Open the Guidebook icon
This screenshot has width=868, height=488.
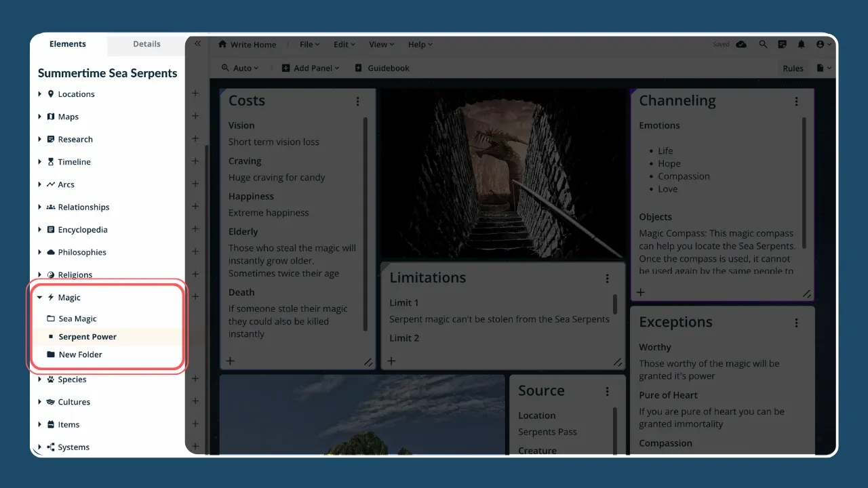358,68
